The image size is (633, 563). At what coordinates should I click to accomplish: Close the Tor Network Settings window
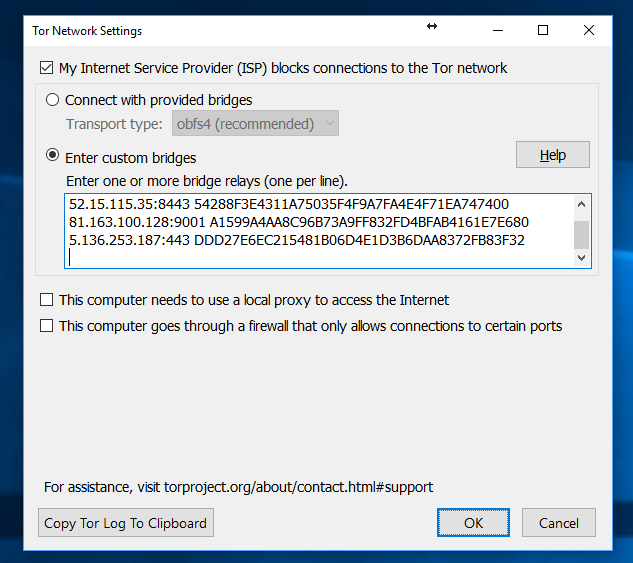589,30
